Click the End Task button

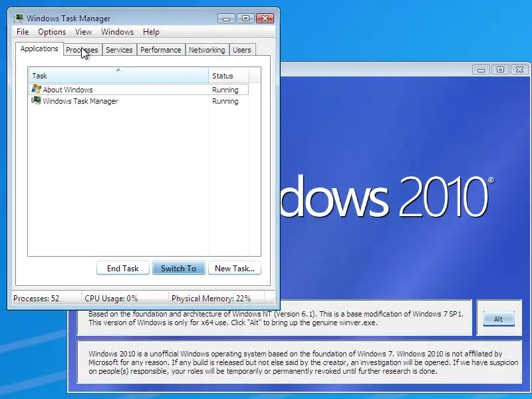123,268
